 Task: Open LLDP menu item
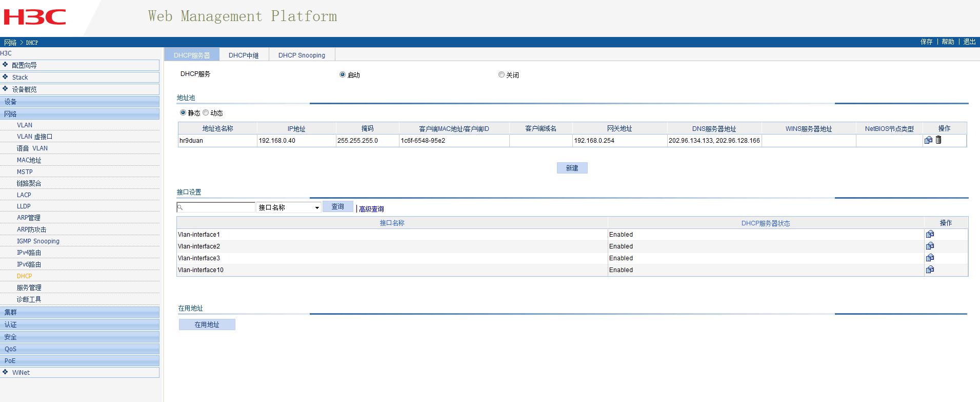[x=24, y=206]
